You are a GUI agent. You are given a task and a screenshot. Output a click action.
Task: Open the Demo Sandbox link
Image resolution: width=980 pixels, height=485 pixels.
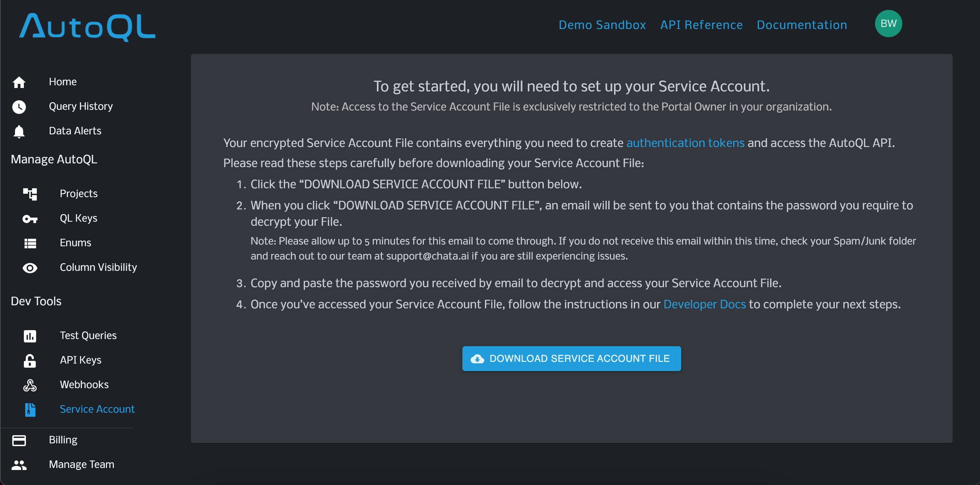pyautogui.click(x=602, y=25)
